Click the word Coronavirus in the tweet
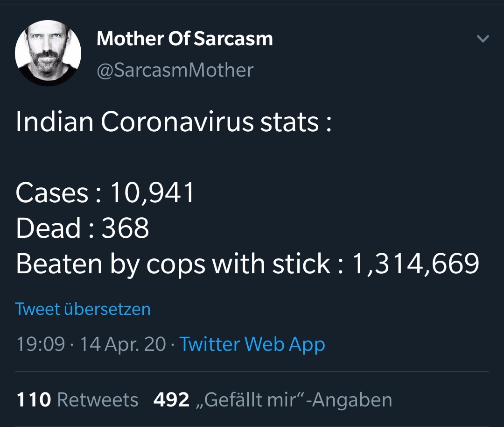 (176, 122)
